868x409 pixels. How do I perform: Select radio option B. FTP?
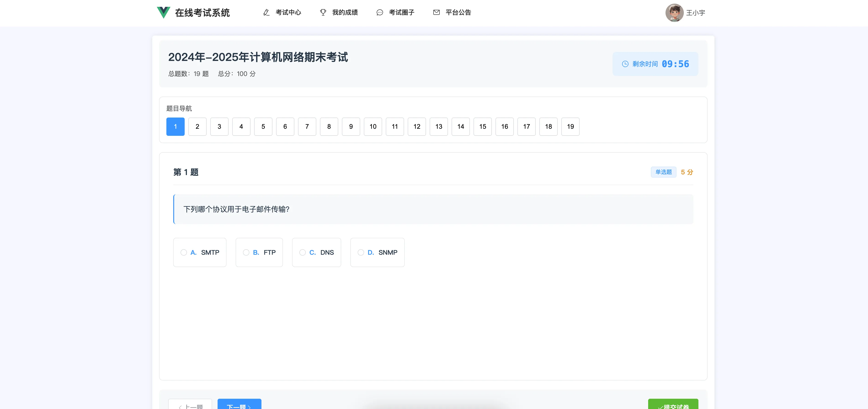[246, 252]
